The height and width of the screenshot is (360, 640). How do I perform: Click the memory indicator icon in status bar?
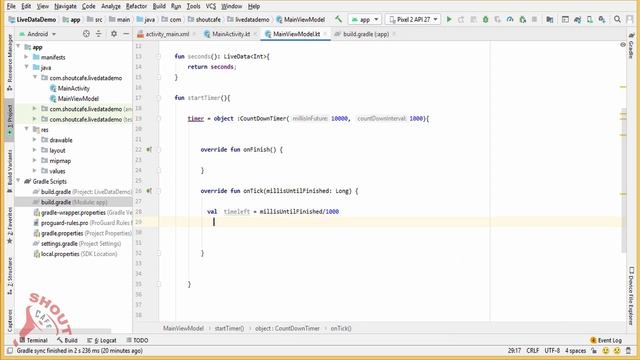coord(629,351)
